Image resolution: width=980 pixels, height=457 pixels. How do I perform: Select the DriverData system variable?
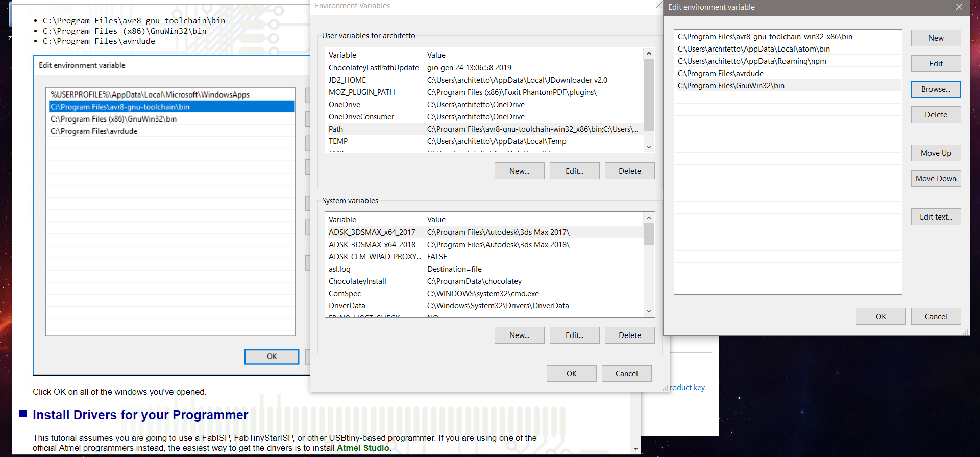484,306
